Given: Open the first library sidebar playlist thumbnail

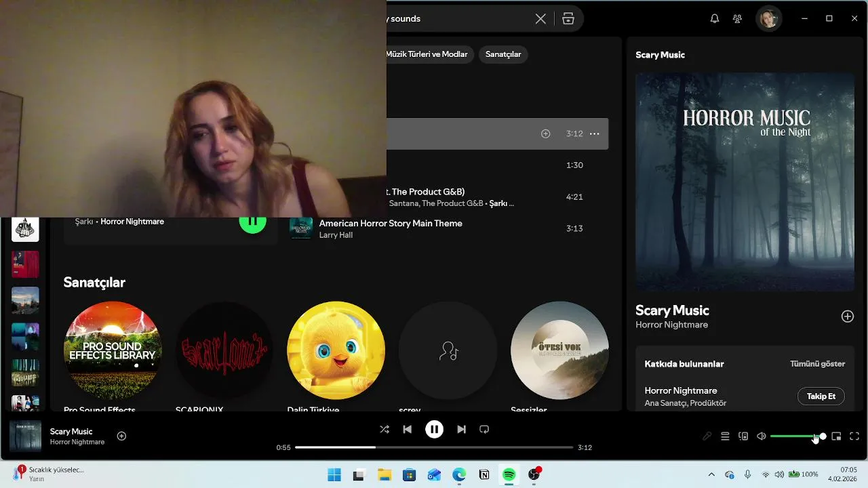Looking at the screenshot, I should 25,230.
